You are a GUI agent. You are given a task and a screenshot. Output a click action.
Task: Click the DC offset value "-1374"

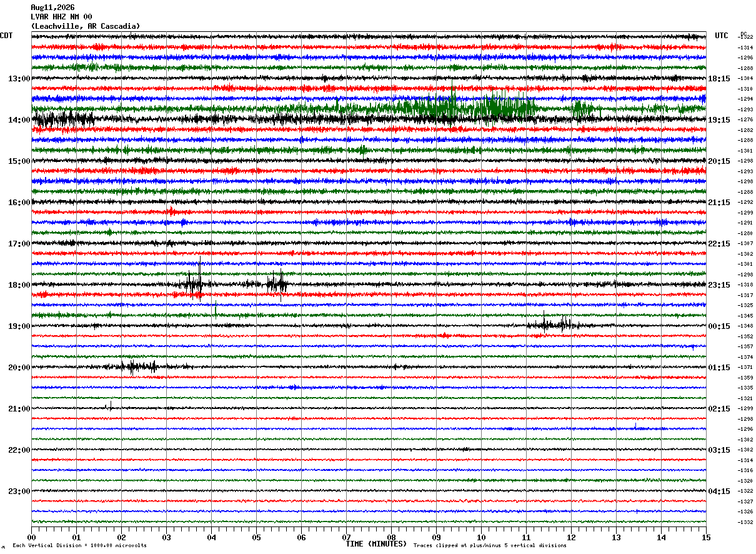[745, 357]
